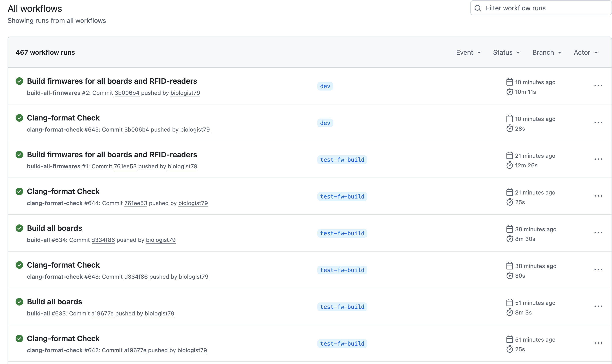Click the search magnifier icon in filter box

pyautogui.click(x=478, y=8)
